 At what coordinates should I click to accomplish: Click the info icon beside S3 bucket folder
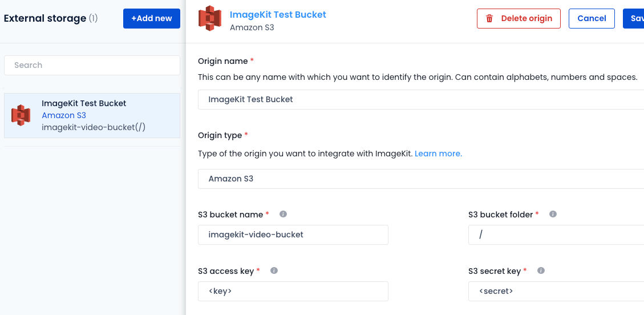tap(553, 214)
